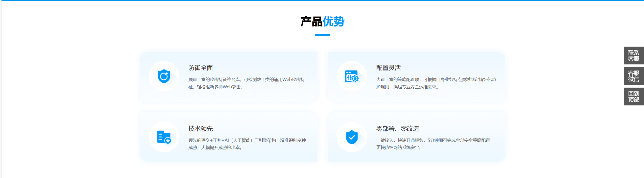Click the settings-panel gear icon for 配置灵活
The image size is (644, 178).
(352, 76)
